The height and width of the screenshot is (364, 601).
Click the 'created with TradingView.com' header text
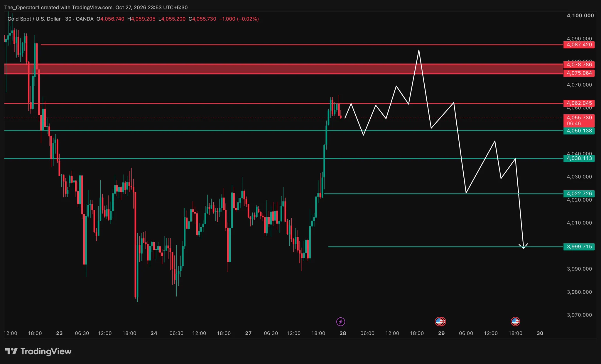click(77, 8)
